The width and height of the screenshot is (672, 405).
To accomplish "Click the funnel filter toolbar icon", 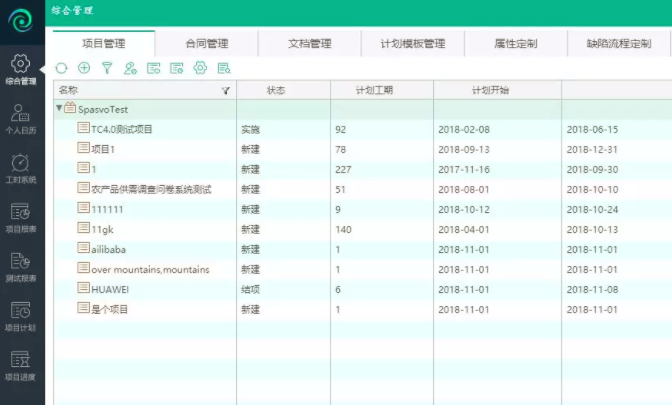I will click(x=107, y=68).
